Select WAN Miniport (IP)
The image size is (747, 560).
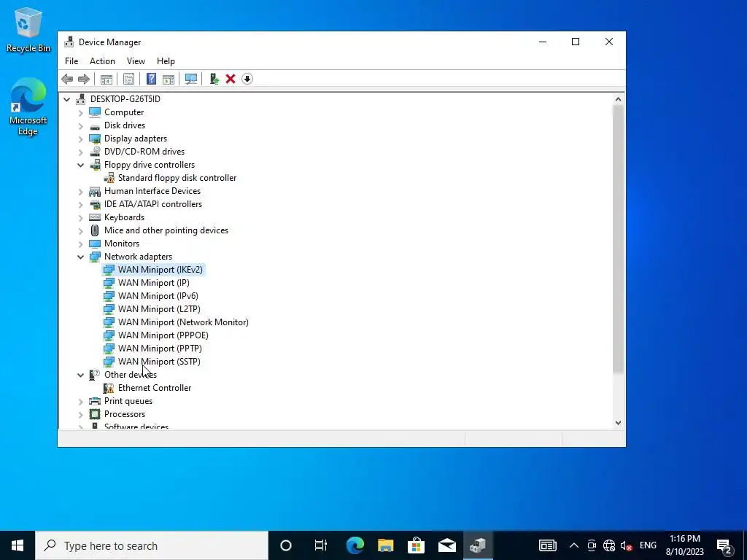(x=153, y=283)
